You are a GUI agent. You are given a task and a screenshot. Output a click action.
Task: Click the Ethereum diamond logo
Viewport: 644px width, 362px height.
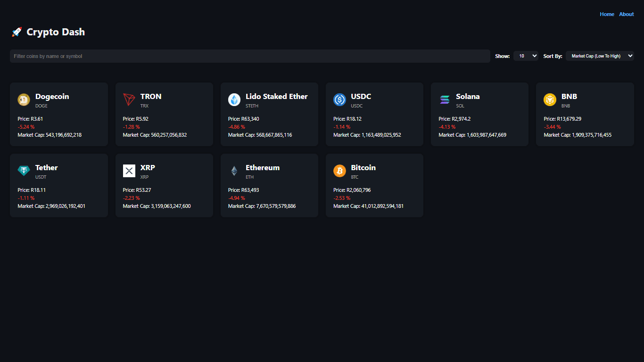(x=234, y=171)
